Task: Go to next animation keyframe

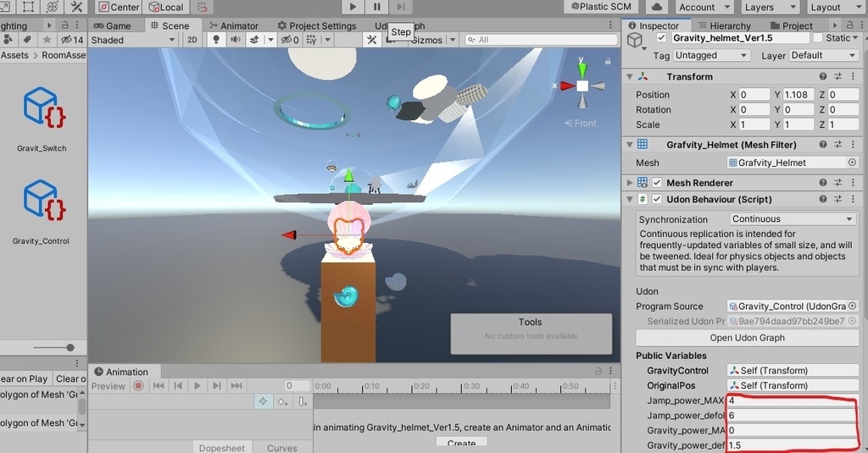Action: (216, 386)
